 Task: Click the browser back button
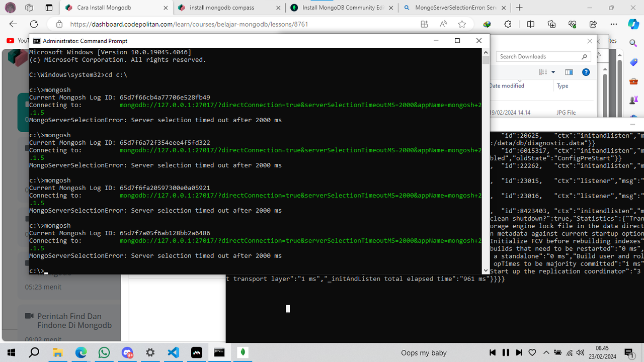coord(13,24)
